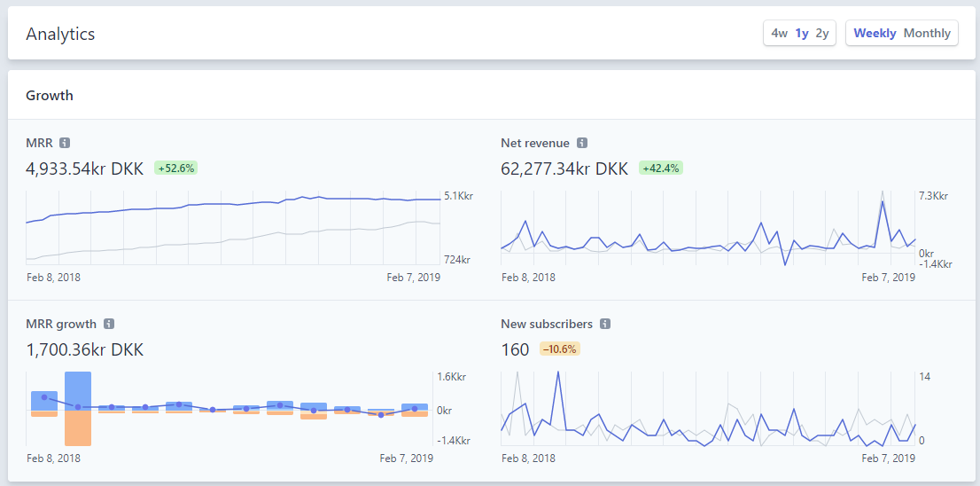
Task: Click the large orange bar in MRR growth chart
Action: click(78, 427)
